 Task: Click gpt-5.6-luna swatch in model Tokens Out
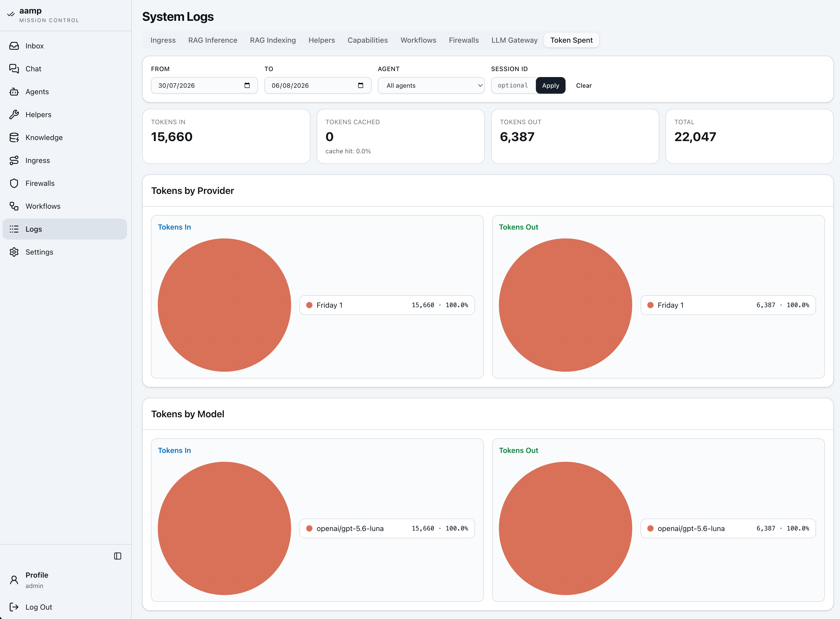[x=650, y=528]
